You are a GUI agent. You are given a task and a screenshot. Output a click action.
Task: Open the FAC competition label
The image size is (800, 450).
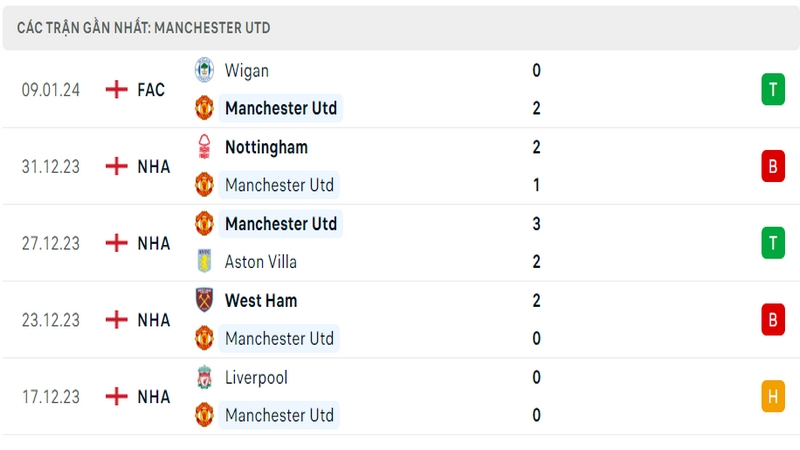click(151, 90)
